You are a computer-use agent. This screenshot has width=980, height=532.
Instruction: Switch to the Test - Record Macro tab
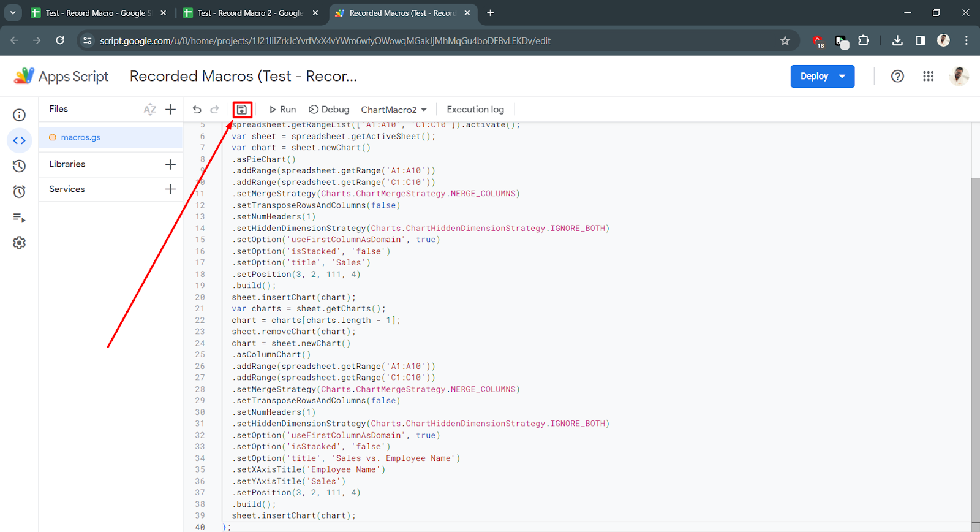click(98, 13)
